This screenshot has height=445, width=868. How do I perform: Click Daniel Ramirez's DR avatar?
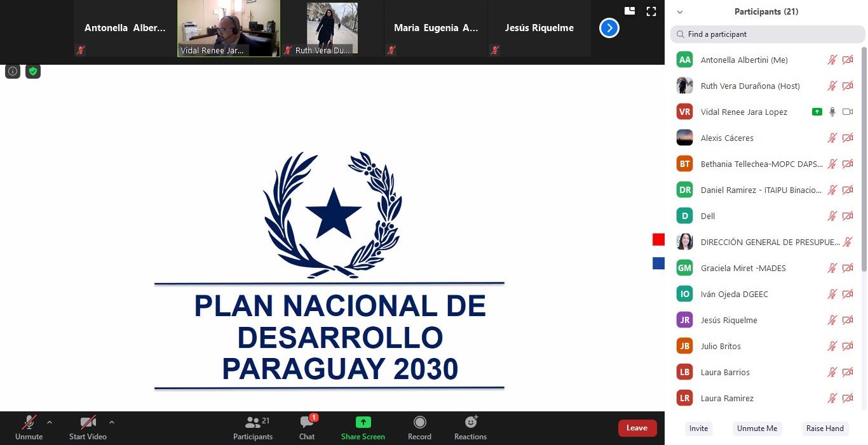pos(684,190)
